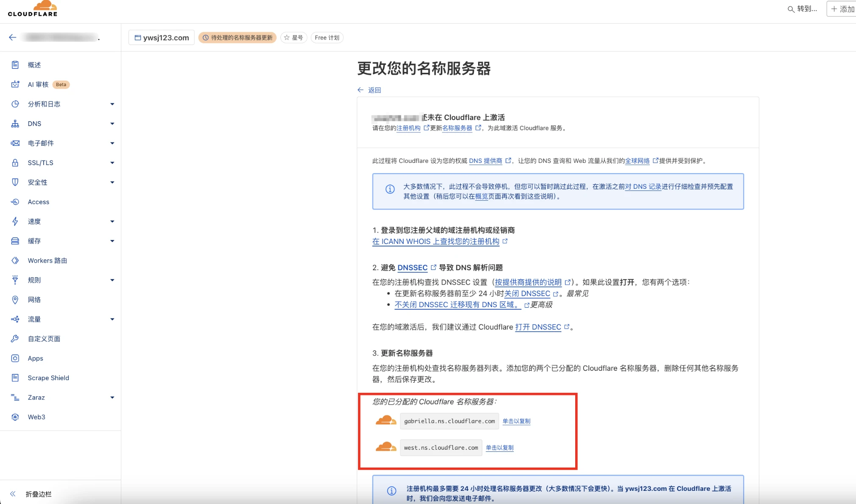Image resolution: width=856 pixels, height=504 pixels.
Task: Open the 在 ICANN WHOIS 上查找您的注册机构 link
Action: pyautogui.click(x=436, y=241)
